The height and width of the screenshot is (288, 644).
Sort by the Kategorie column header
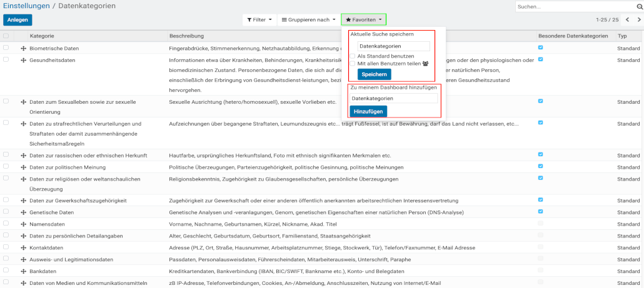point(42,36)
